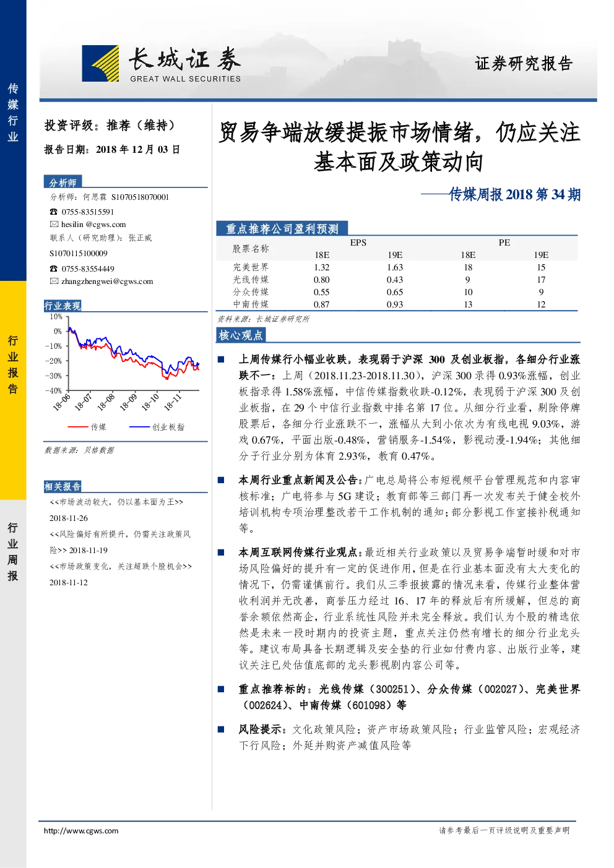
Task: Click 分众传媒 18E PE value 10
Action: coord(468,292)
